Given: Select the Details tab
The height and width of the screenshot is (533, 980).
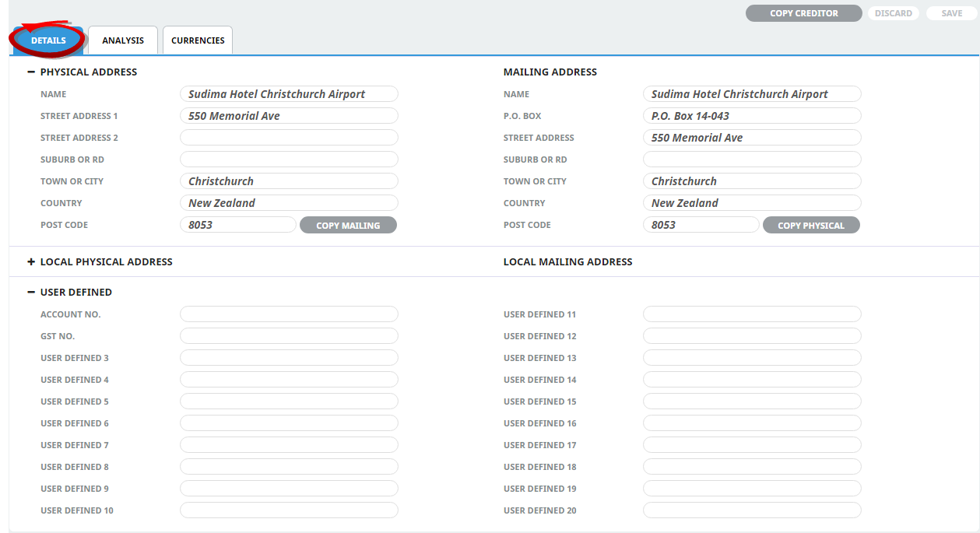Looking at the screenshot, I should click(x=48, y=40).
